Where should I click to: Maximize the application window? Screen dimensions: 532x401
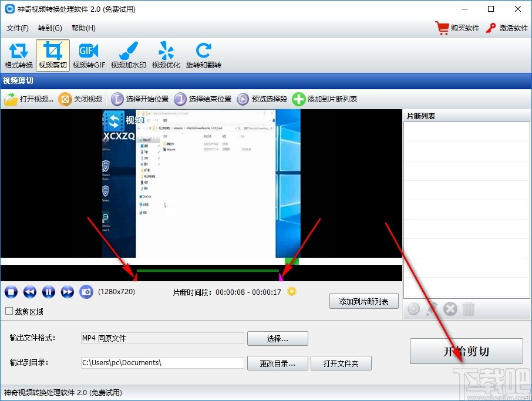click(x=491, y=9)
